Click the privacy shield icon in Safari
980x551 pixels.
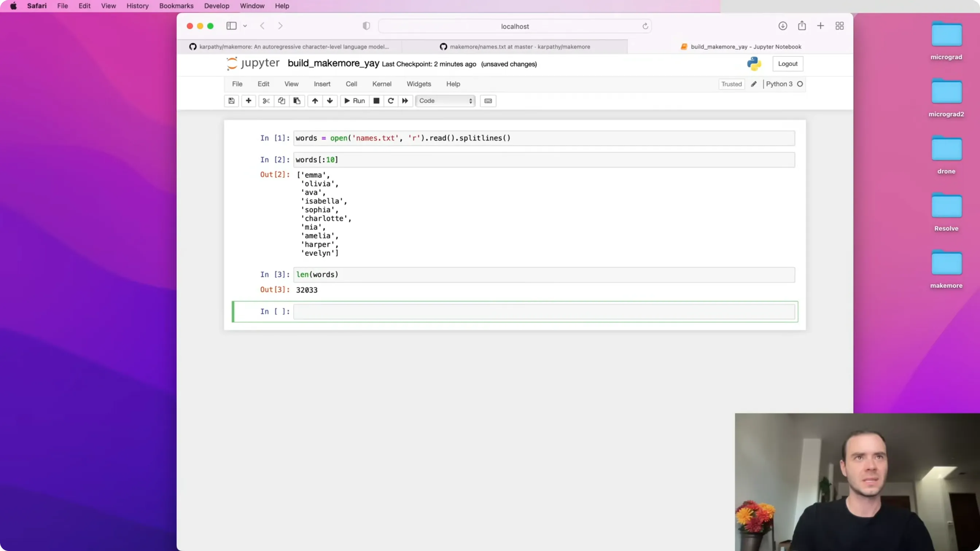click(366, 26)
